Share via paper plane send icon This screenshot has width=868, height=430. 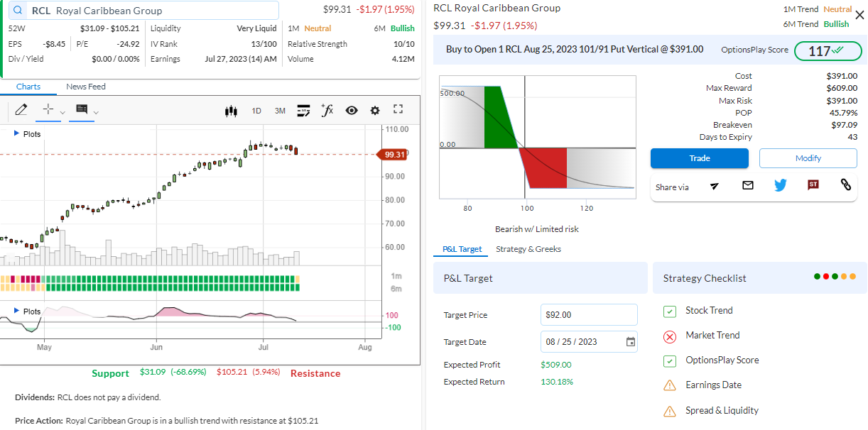(x=715, y=185)
